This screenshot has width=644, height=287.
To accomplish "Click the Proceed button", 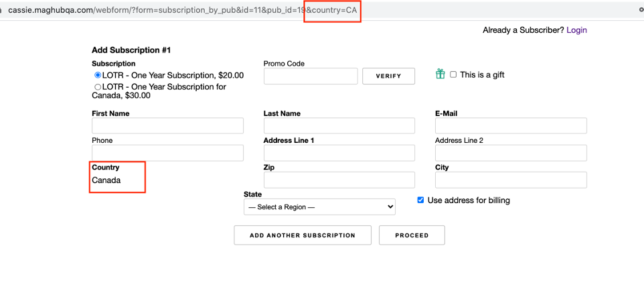I will pos(411,235).
